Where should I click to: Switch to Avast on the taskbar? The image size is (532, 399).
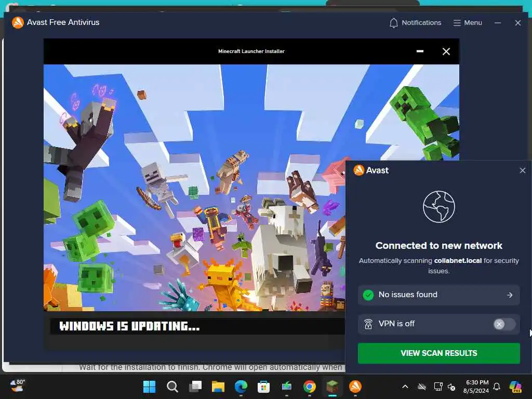pos(355,387)
